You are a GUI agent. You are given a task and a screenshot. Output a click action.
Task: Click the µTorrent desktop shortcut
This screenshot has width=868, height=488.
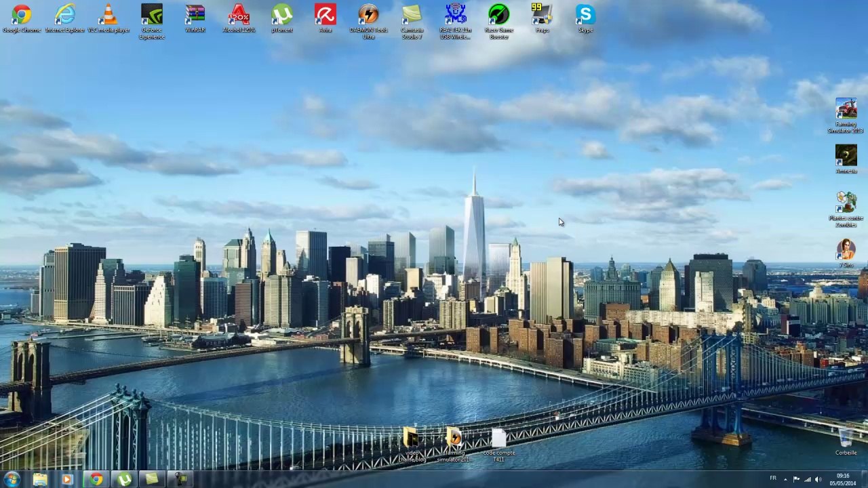pyautogui.click(x=282, y=18)
